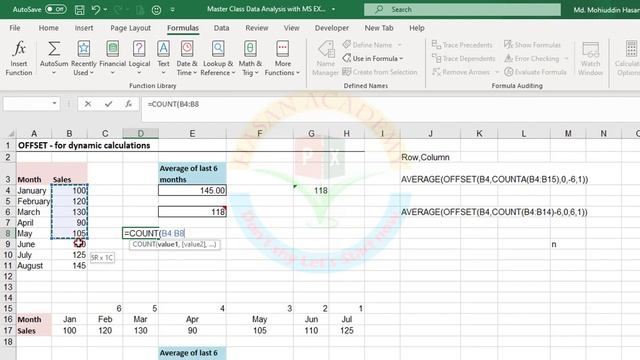
Task: Switch to the Review tab
Action: point(257,28)
